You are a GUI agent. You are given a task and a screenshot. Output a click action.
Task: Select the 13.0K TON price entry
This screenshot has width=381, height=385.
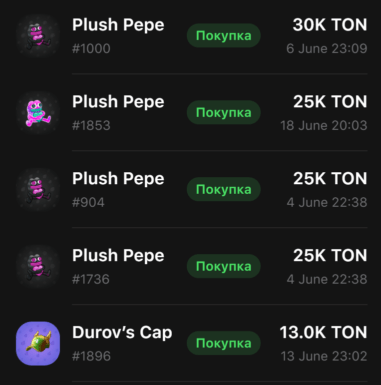point(323,332)
